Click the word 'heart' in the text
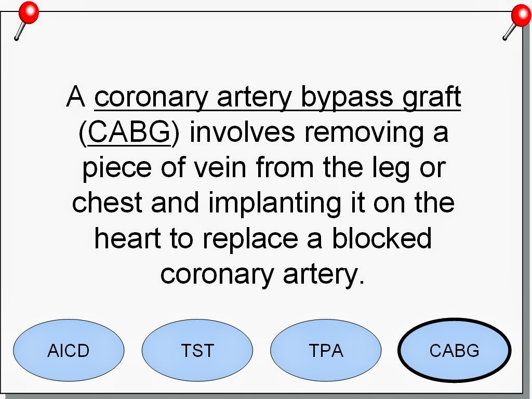 127,238
